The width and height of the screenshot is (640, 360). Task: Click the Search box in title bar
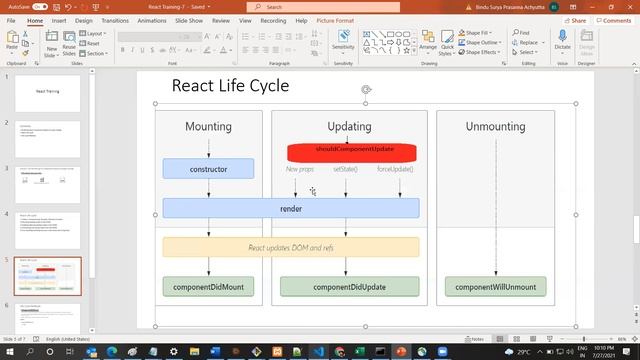(323, 7)
